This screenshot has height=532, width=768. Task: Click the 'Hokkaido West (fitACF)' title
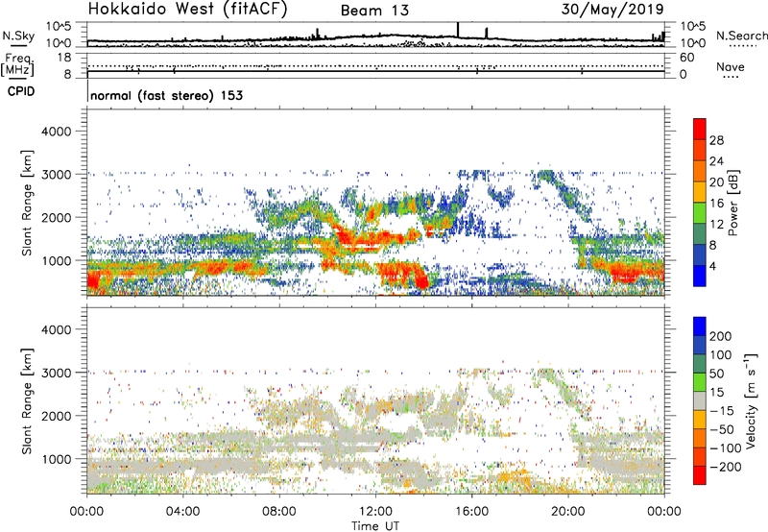pos(187,10)
